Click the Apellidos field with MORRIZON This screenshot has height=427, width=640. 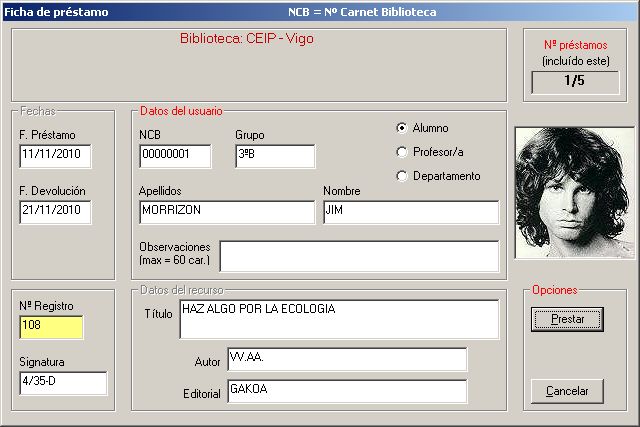click(227, 212)
